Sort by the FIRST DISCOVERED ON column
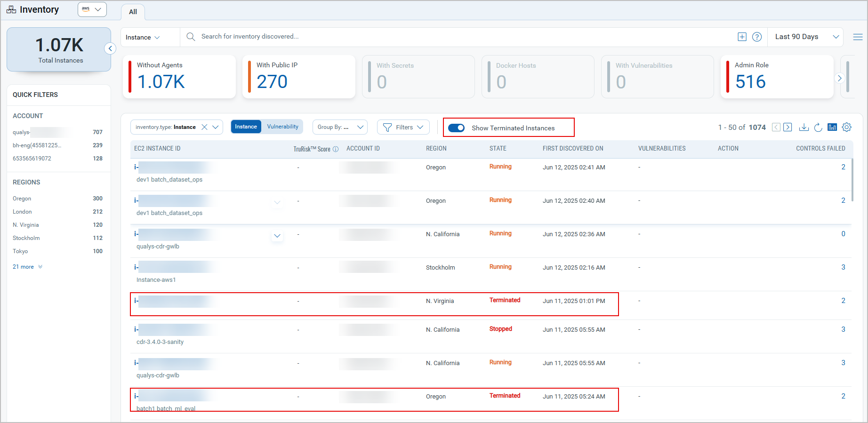The width and height of the screenshot is (868, 423). pos(573,149)
